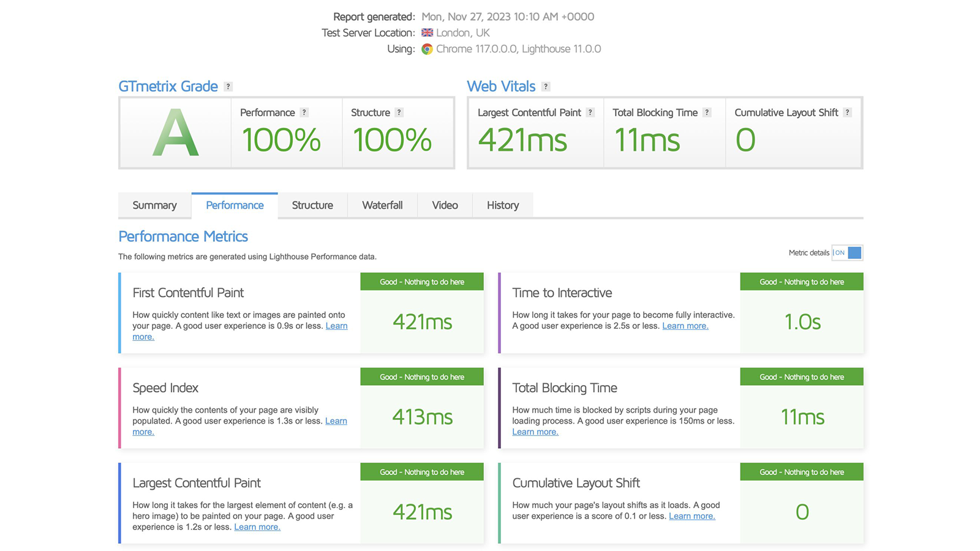Click the Good badge on Time to Interactive
Viewport: 980px width, 551px height.
point(802,282)
